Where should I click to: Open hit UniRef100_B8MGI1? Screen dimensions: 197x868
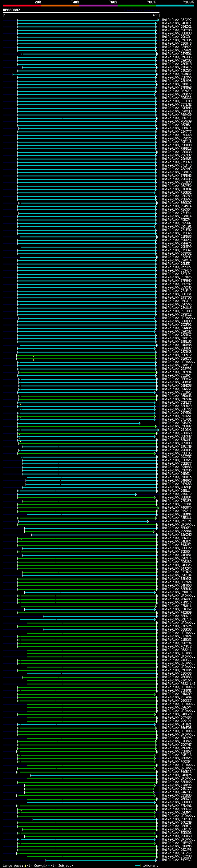pos(176,128)
